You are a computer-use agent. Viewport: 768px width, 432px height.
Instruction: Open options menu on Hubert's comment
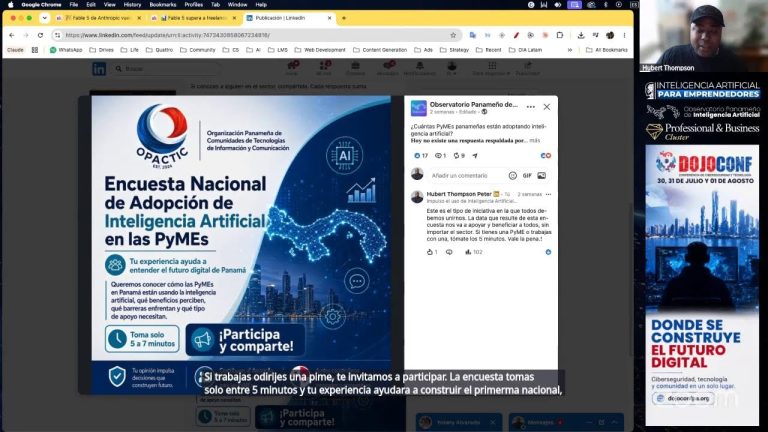click(x=548, y=194)
